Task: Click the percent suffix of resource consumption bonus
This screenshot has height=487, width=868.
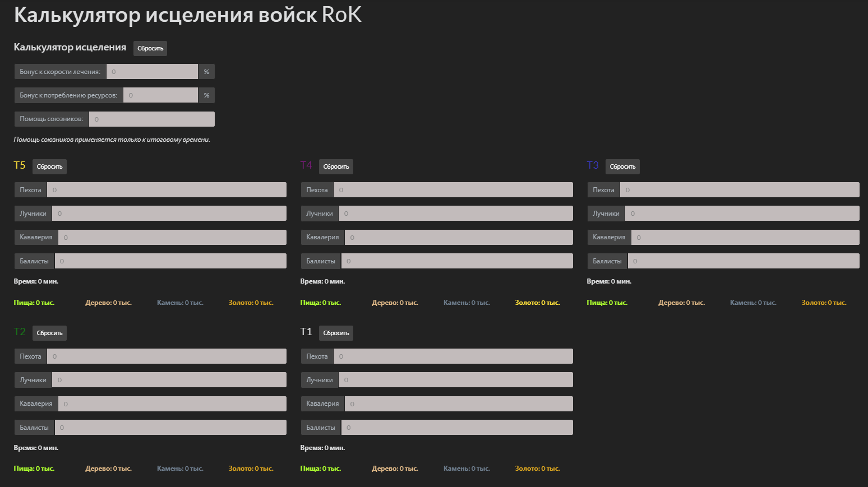Action: click(206, 95)
